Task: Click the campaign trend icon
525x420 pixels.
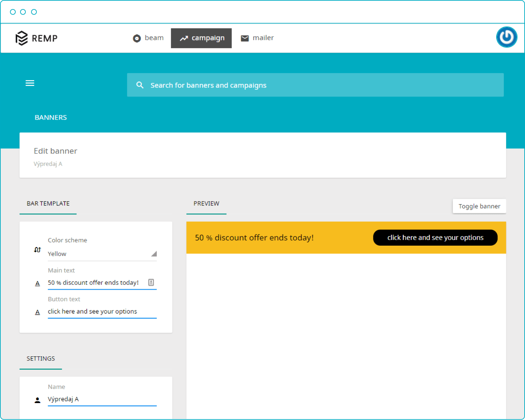Action: 184,38
